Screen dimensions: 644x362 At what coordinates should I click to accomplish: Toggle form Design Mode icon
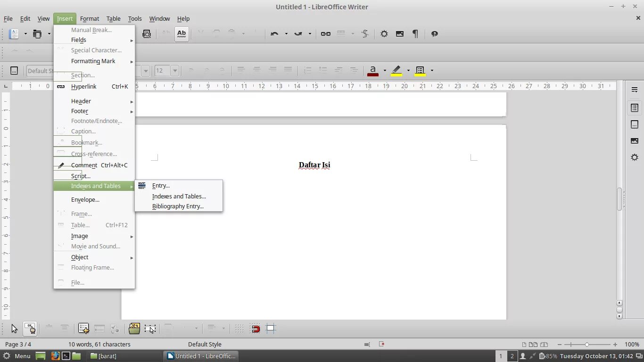[x=30, y=329]
